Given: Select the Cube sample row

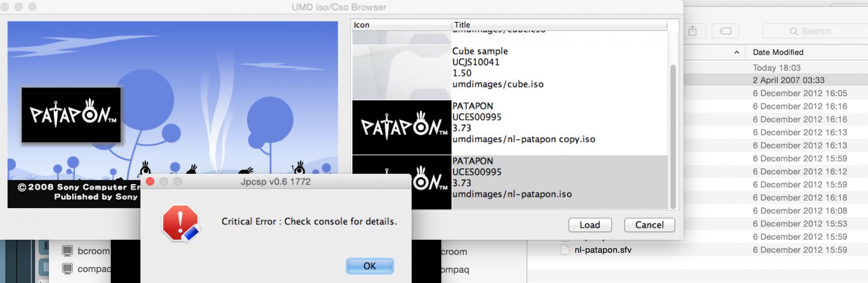Looking at the screenshot, I should 510,73.
